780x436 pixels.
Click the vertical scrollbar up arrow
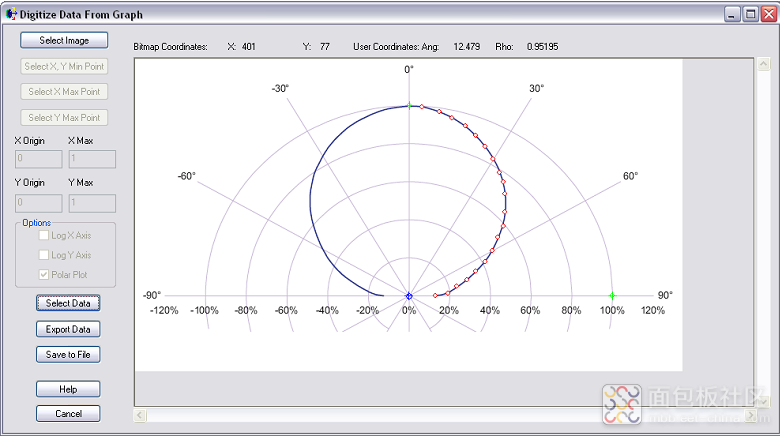point(764,64)
